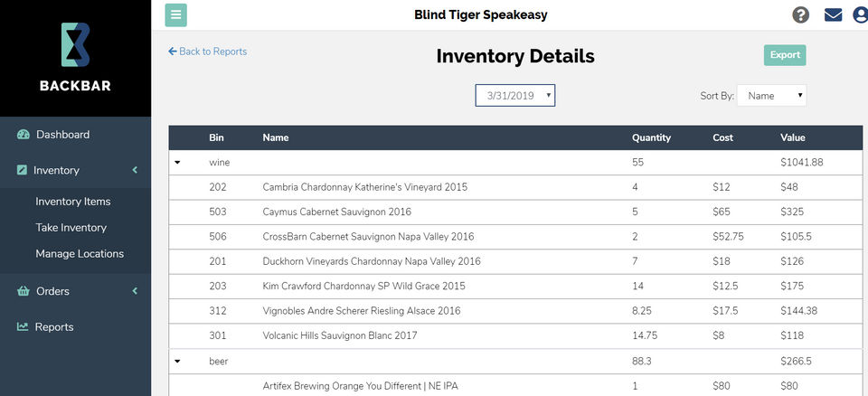Click the Orders basket icon
Image resolution: width=868 pixels, height=396 pixels.
(x=24, y=291)
